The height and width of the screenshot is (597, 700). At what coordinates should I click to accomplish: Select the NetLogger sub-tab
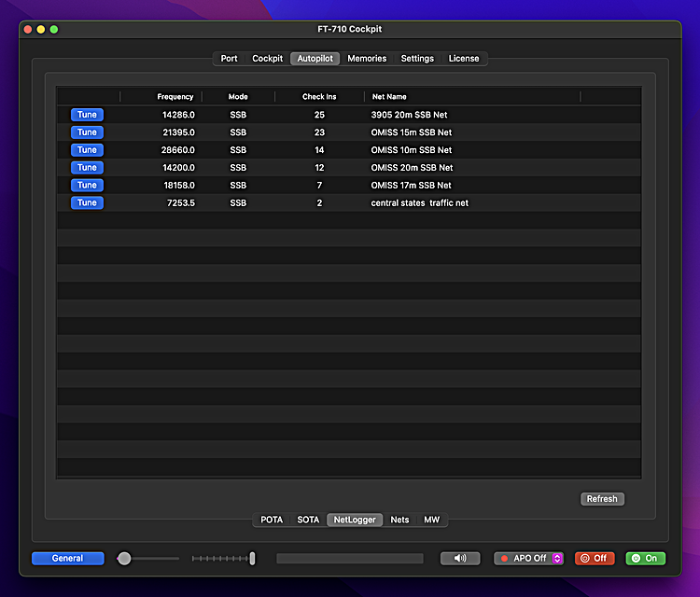(355, 520)
